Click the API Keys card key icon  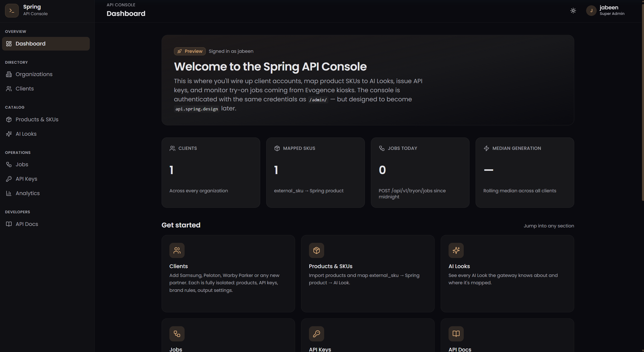pos(317,334)
